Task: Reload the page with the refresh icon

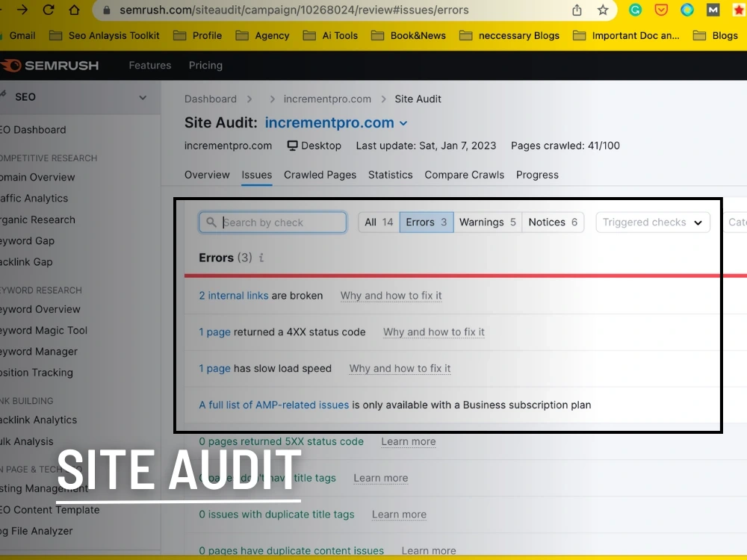Action: tap(48, 10)
